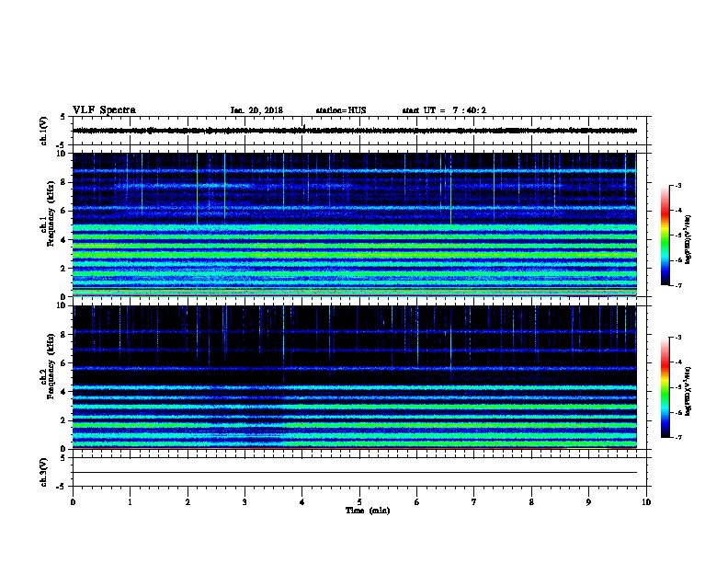728x563 pixels.
Task: Click time-axis tick label "4"
Action: coord(302,502)
